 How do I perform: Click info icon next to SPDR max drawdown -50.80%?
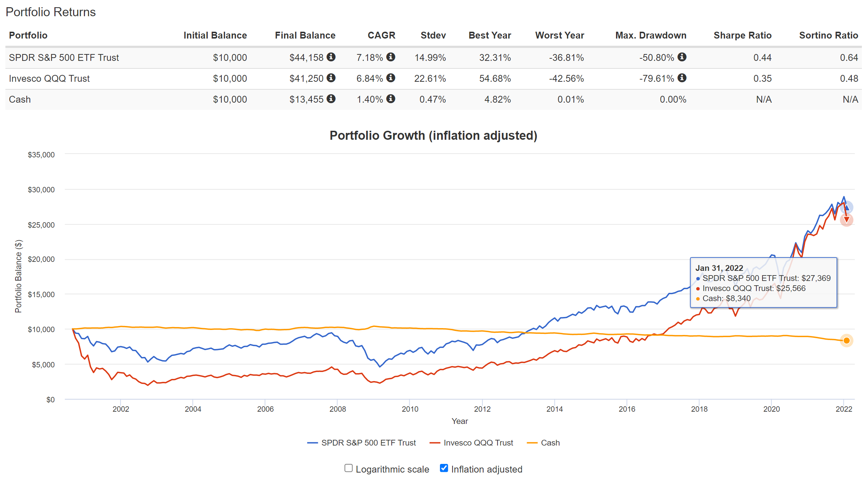682,57
